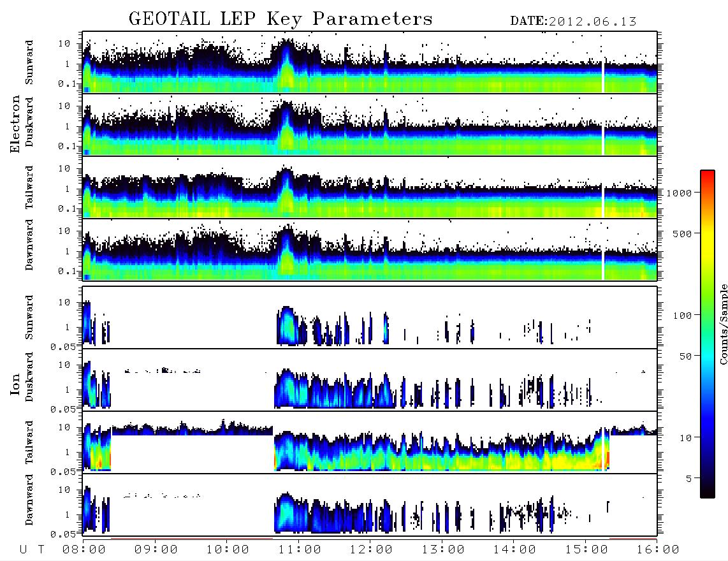Click the "100" colorbar tick label
This screenshot has width=728, height=561.
coord(682,316)
